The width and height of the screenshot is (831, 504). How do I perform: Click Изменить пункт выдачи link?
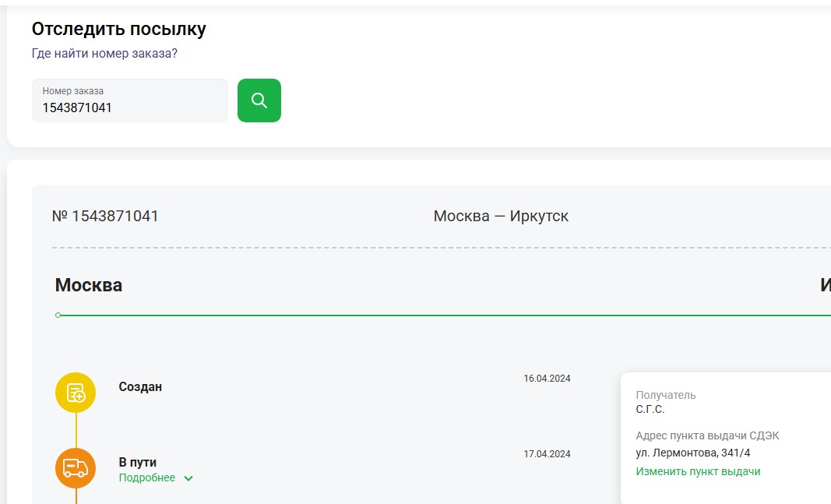(x=698, y=471)
